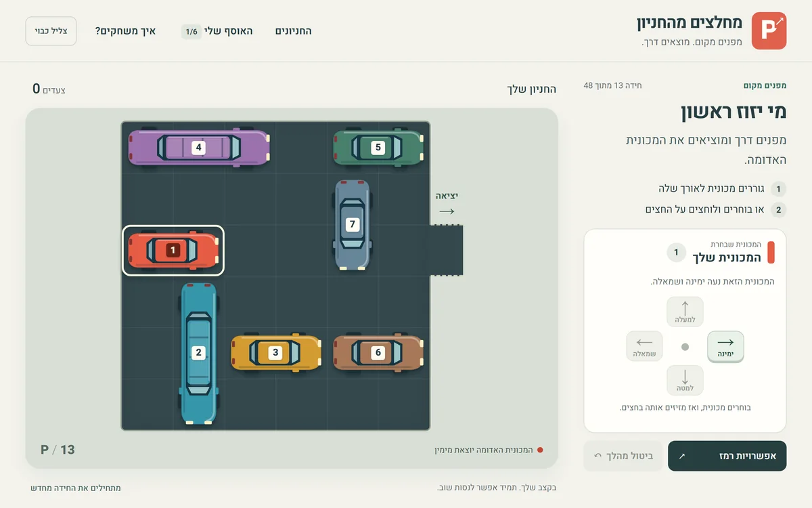The height and width of the screenshot is (508, 812).
Task: Move car right with ימינה arrow
Action: coord(725,347)
